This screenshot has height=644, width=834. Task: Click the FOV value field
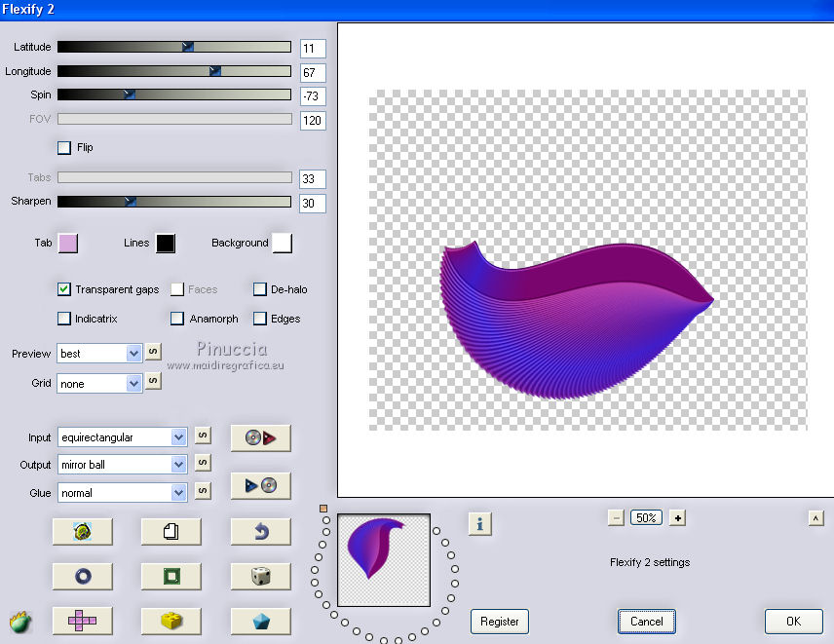313,120
